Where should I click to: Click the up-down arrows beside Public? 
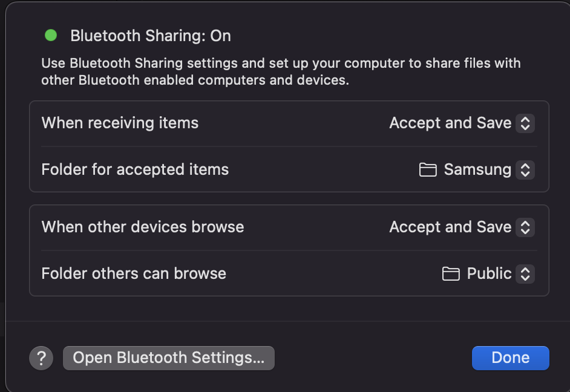point(525,274)
